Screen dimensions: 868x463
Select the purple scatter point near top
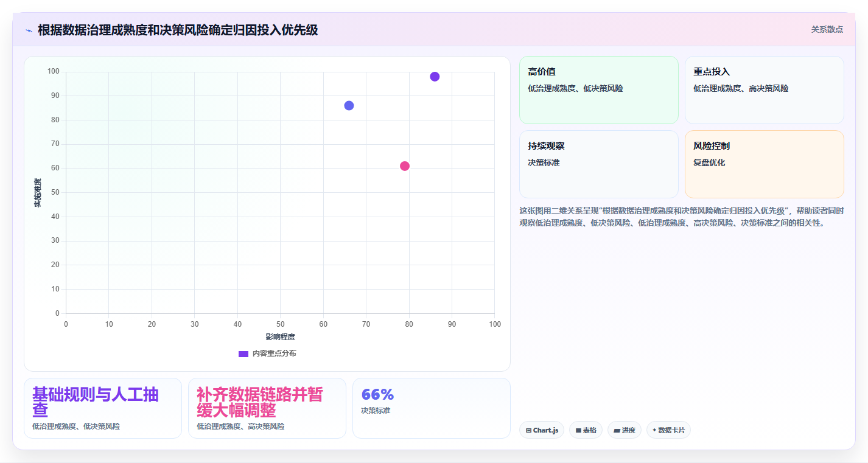435,77
